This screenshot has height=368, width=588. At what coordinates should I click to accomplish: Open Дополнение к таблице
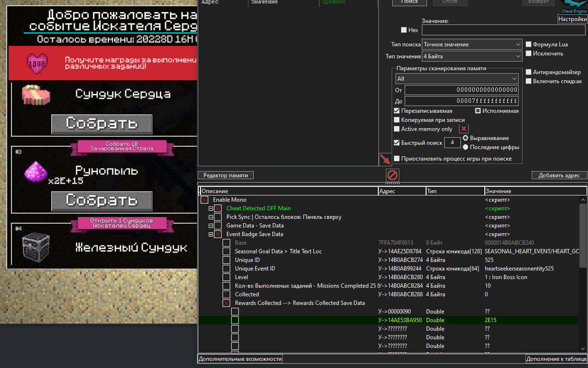(556, 359)
